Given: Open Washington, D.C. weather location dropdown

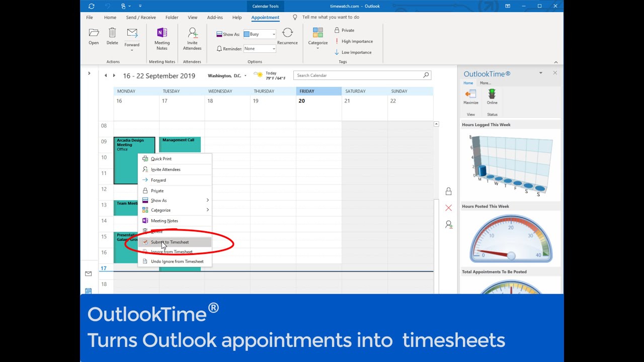Looking at the screenshot, I should point(246,76).
